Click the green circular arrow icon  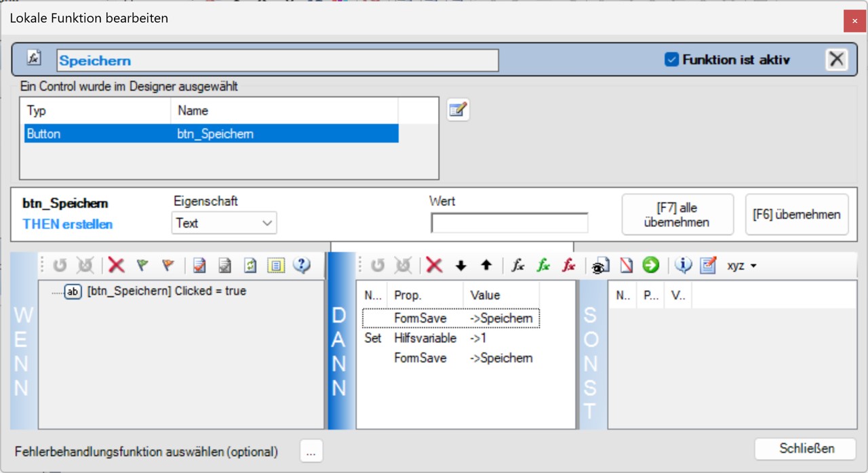pos(651,266)
